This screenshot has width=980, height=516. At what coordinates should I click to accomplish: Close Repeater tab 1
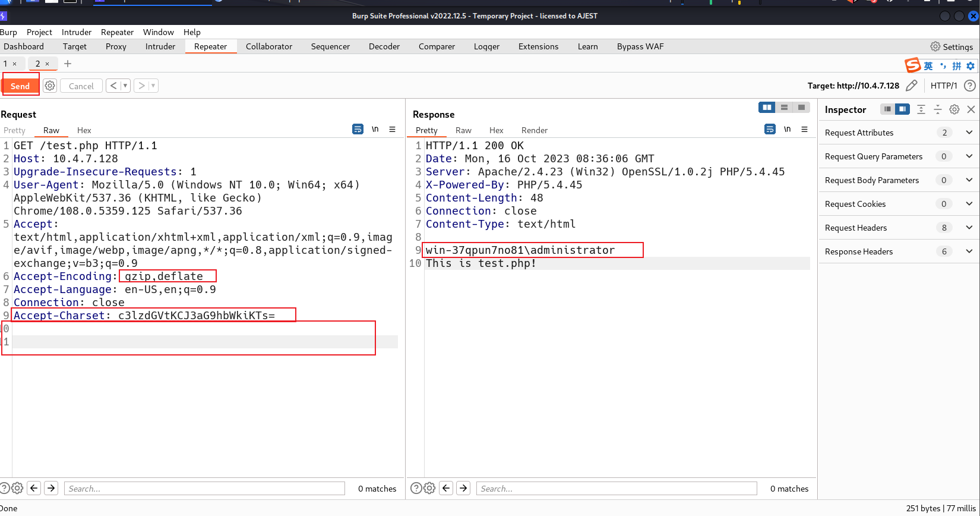tap(14, 64)
